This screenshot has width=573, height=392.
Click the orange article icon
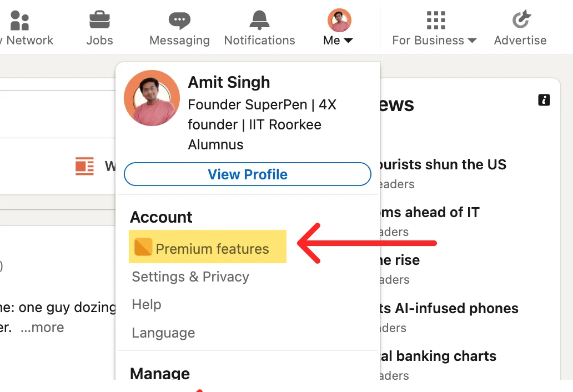[85, 166]
